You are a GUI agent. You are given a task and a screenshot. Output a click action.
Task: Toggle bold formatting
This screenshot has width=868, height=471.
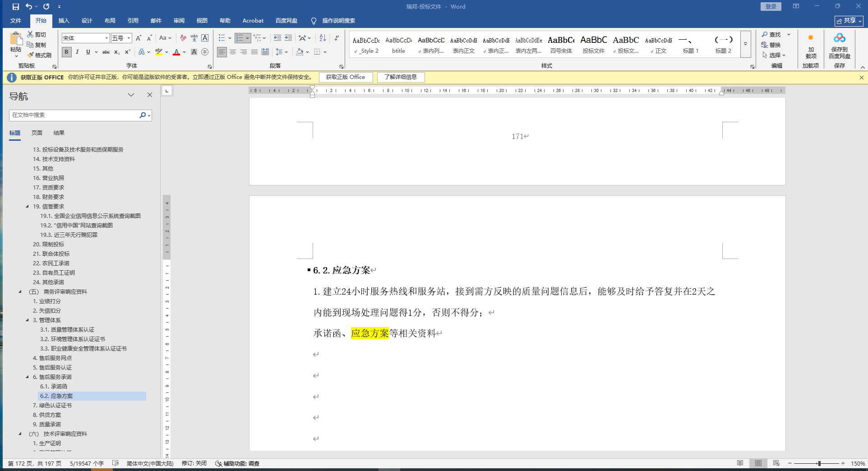[67, 52]
